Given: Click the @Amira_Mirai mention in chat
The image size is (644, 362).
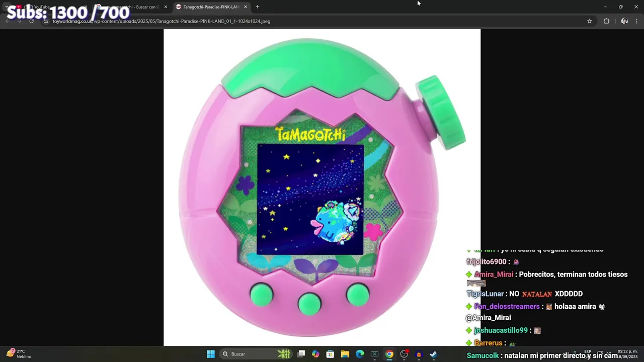Looking at the screenshot, I should [489, 318].
